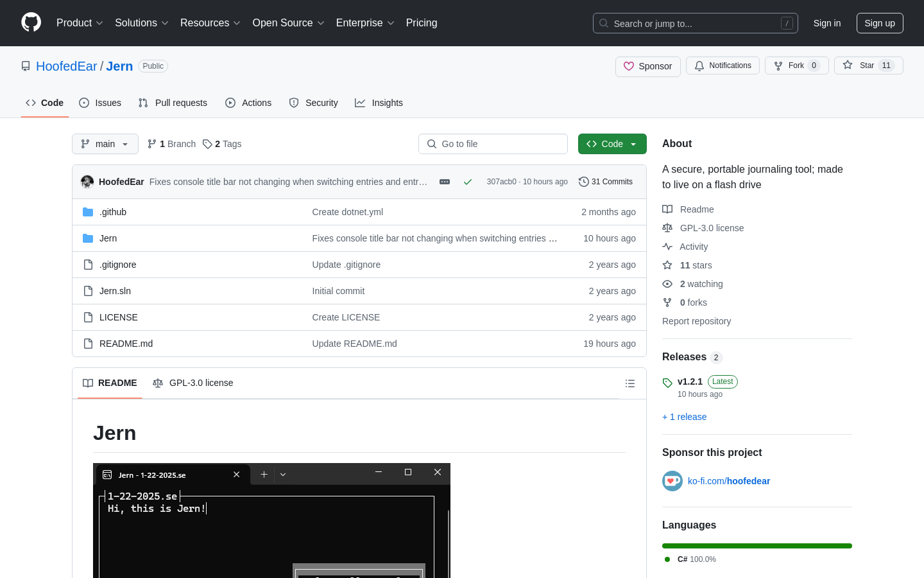Click the + 1 release link
The height and width of the screenshot is (578, 924).
pyautogui.click(x=684, y=417)
